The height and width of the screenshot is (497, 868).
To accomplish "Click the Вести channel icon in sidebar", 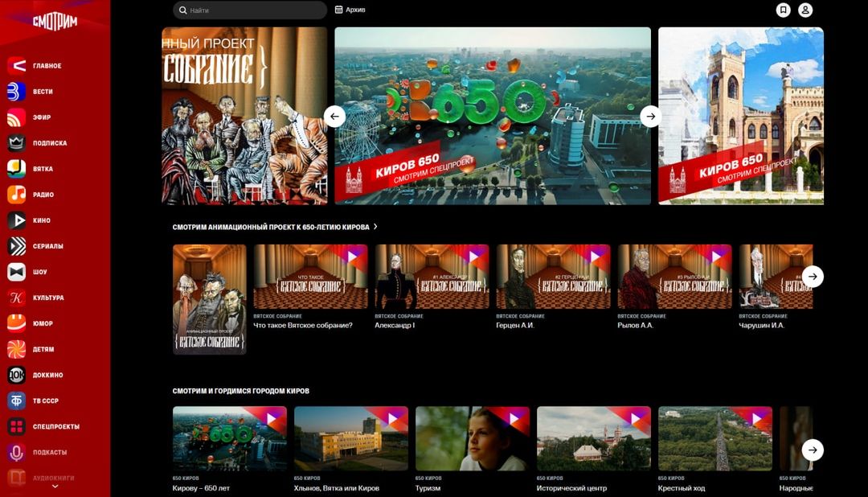I will point(17,92).
